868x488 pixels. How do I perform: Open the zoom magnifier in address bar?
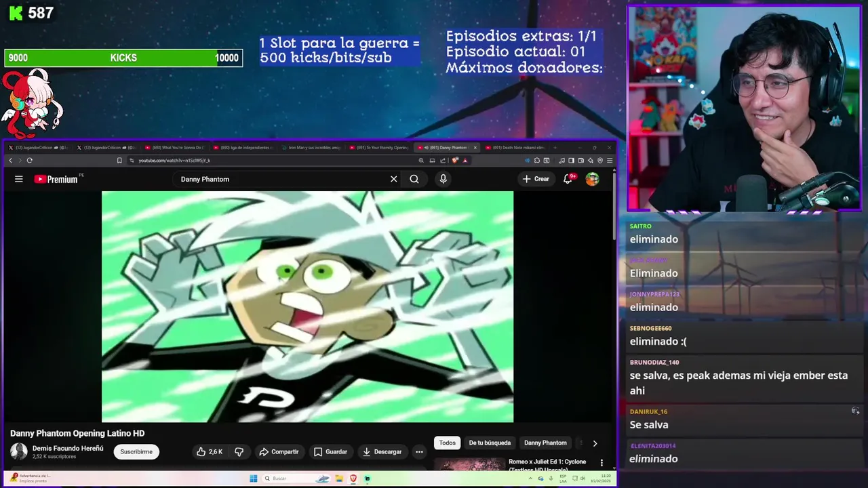(x=421, y=161)
